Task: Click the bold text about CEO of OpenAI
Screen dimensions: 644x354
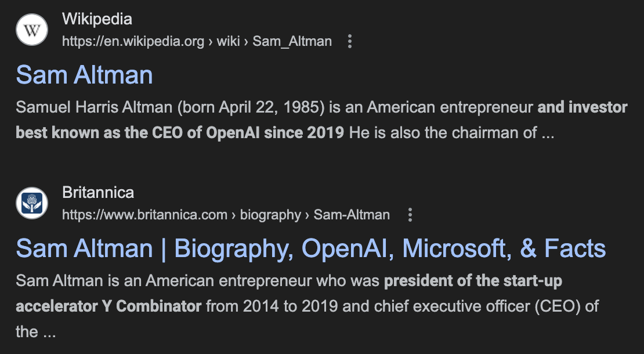Action: pos(180,133)
